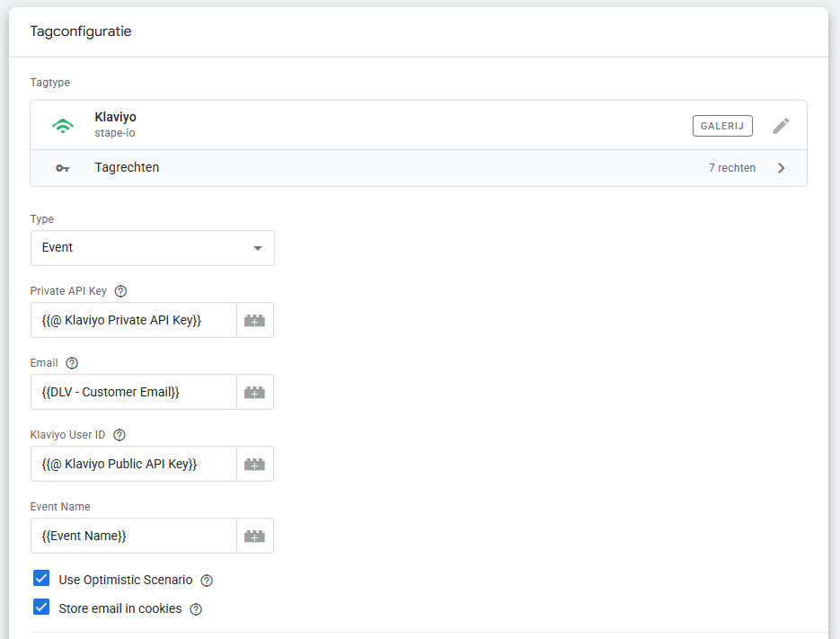Uncheck Use Optimistic Scenario checkbox

[x=41, y=579]
